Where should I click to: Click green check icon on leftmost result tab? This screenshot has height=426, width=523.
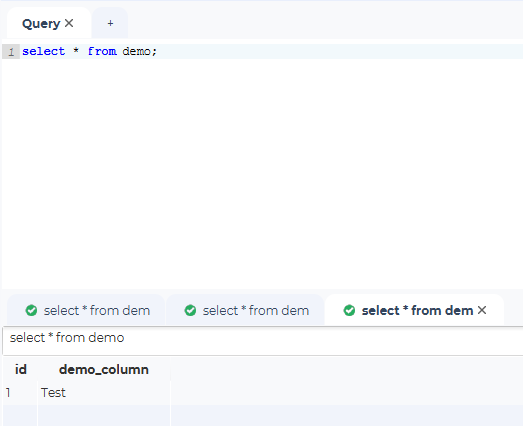(31, 311)
